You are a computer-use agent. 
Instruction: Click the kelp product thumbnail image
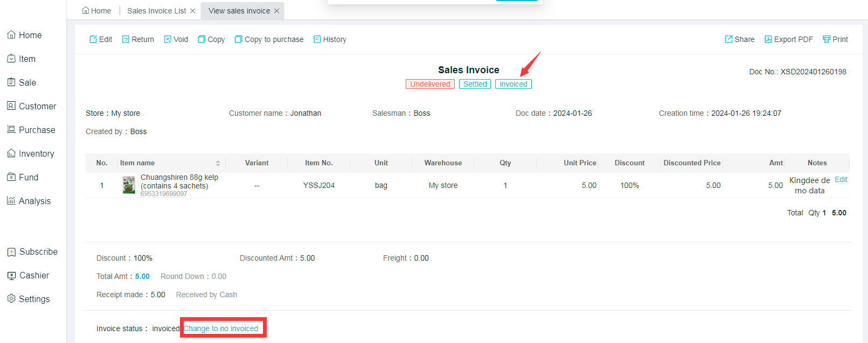pos(129,185)
